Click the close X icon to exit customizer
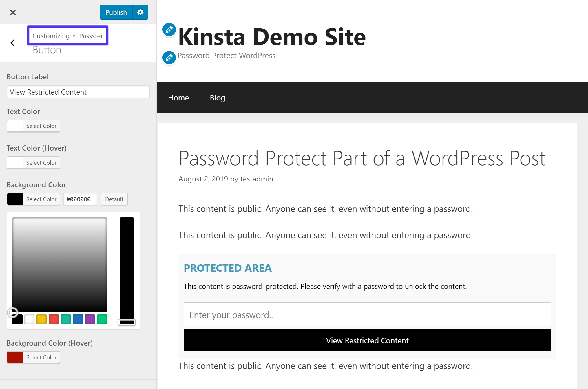Image resolution: width=588 pixels, height=389 pixels. click(12, 12)
